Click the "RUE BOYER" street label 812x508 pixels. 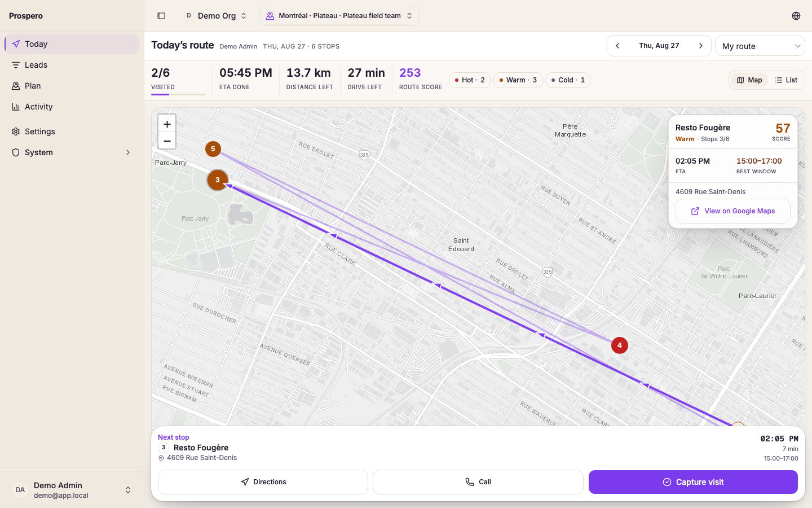tap(555, 195)
